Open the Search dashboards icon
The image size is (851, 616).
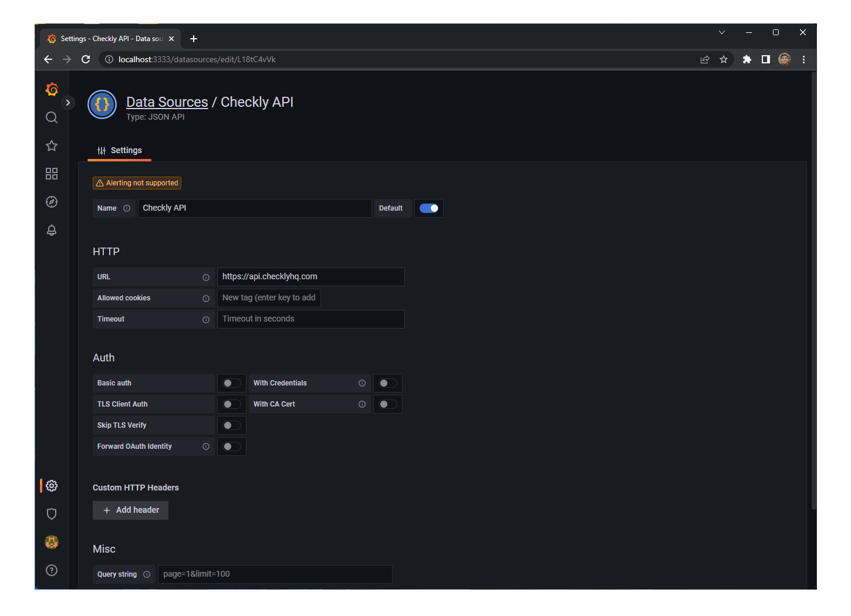coord(52,117)
